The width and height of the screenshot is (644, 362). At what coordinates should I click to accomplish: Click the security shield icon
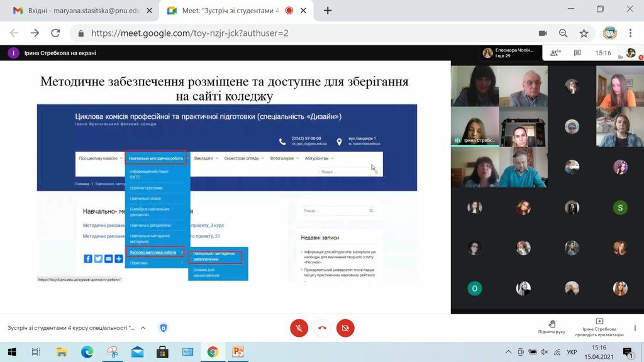click(164, 328)
